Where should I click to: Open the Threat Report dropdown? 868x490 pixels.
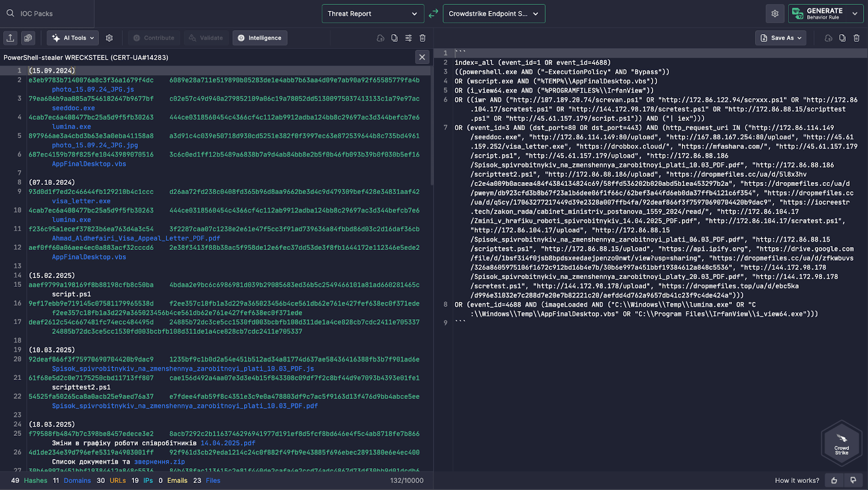(373, 14)
